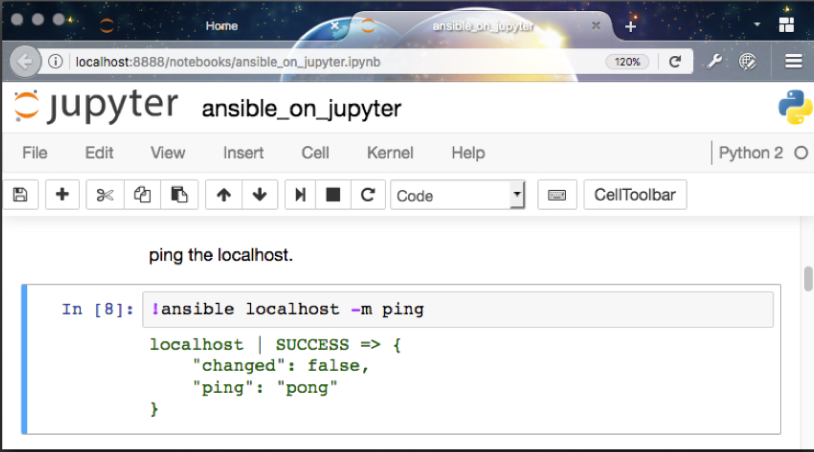The width and height of the screenshot is (814, 452).
Task: Click the 'In [8]:' cell prompt
Action: pyautogui.click(x=98, y=309)
